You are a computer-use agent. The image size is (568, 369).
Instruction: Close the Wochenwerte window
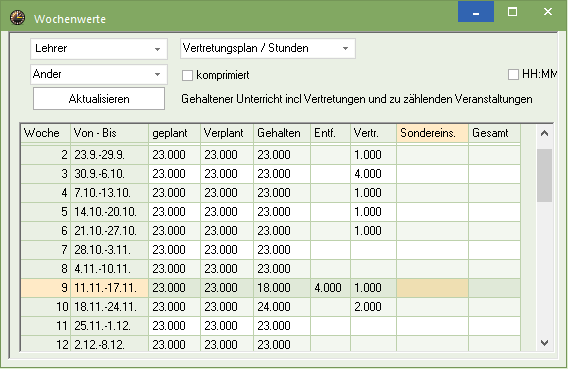point(548,12)
